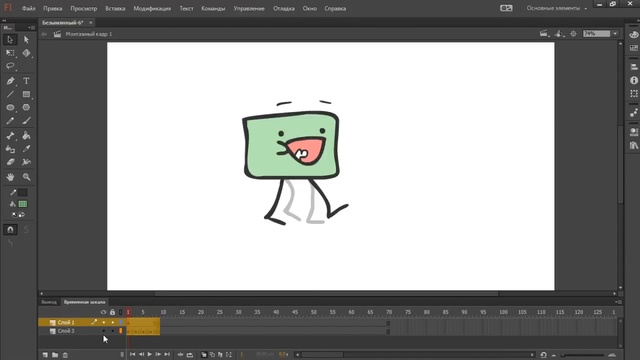This screenshot has height=360, width=640.
Task: Go to first frame button
Action: pyautogui.click(x=132, y=355)
